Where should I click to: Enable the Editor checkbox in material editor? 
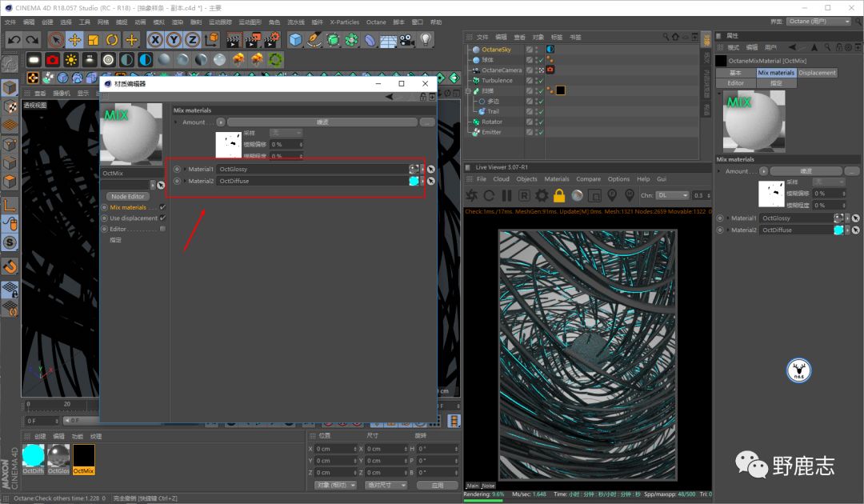[162, 229]
